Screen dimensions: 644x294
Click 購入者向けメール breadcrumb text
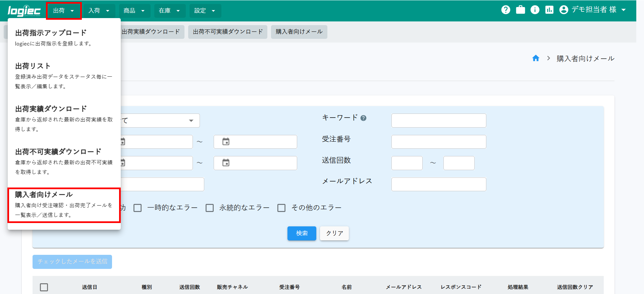click(586, 59)
